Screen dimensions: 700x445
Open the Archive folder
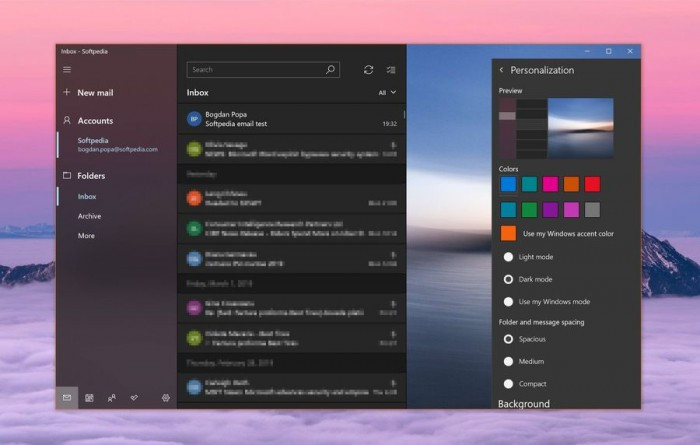click(x=89, y=216)
